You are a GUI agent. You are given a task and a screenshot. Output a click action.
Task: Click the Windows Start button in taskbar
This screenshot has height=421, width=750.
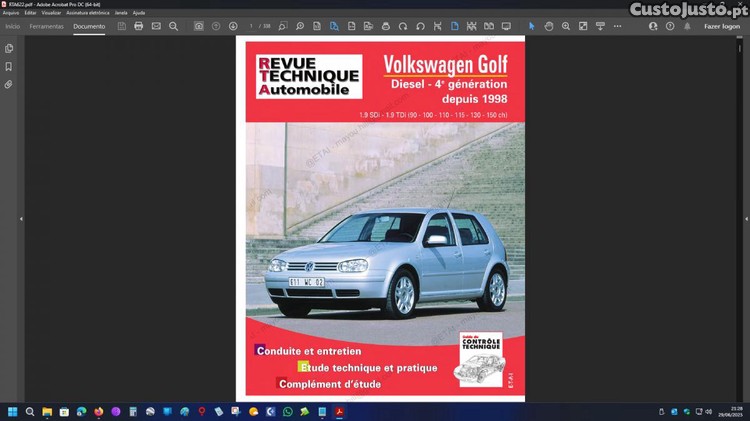click(x=13, y=411)
